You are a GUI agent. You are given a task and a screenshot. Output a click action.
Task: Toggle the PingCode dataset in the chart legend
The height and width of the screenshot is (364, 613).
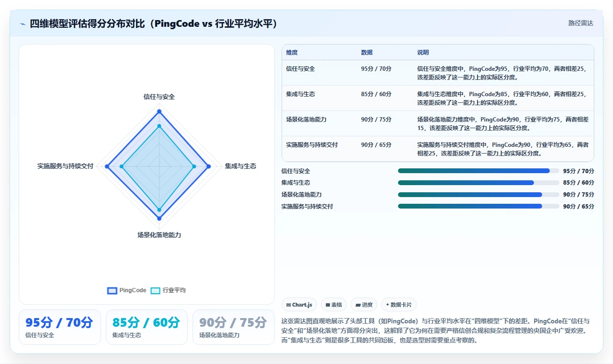tap(127, 290)
